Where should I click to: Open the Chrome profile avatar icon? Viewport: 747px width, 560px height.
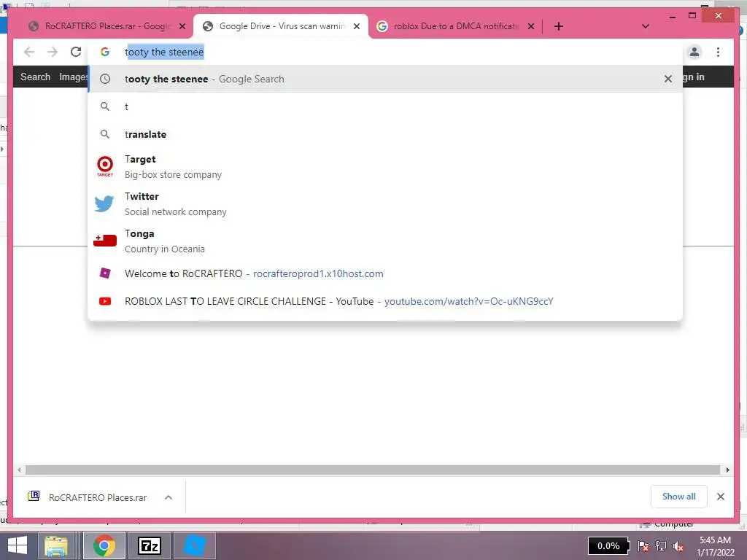coord(694,52)
